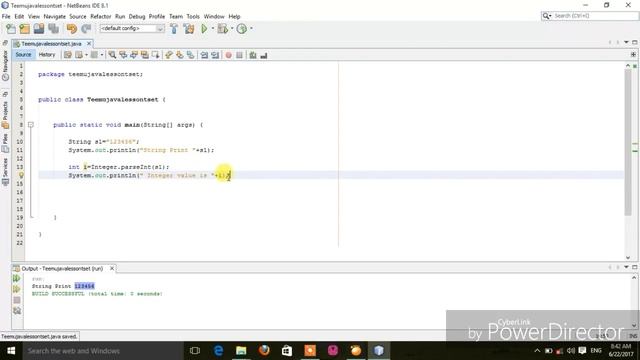Open the Navigator side panel
640x360 pixels.
(5, 65)
